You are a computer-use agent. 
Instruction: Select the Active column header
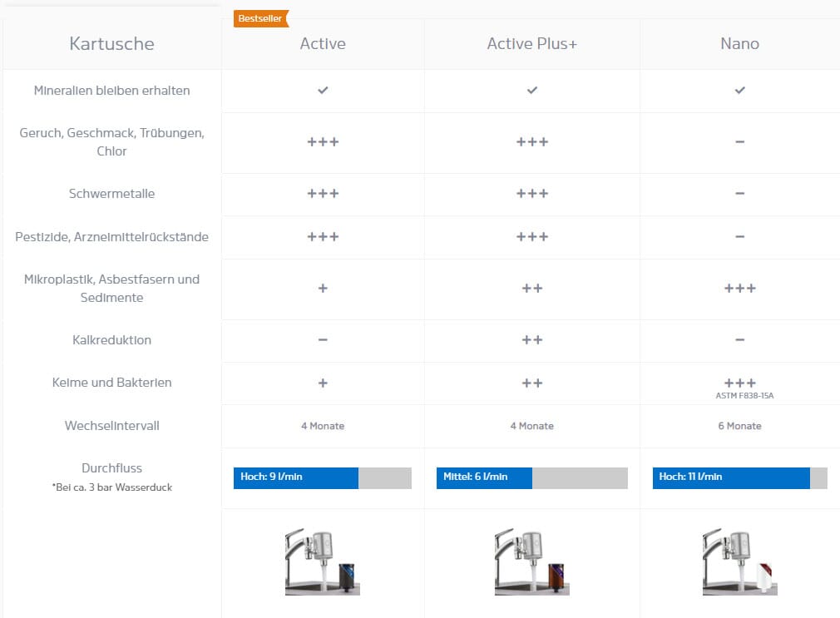(323, 44)
